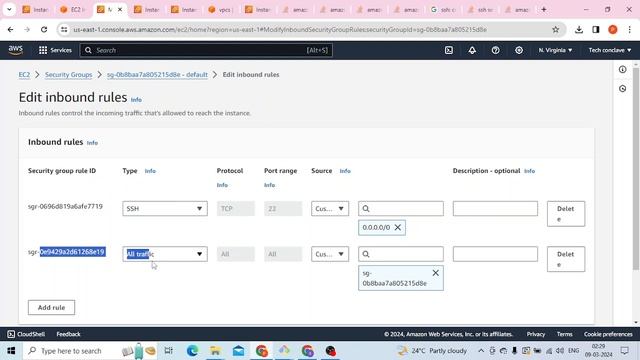Viewport: 640px width, 360px height.
Task: Toggle browser side panel icon
Action: coord(596,29)
